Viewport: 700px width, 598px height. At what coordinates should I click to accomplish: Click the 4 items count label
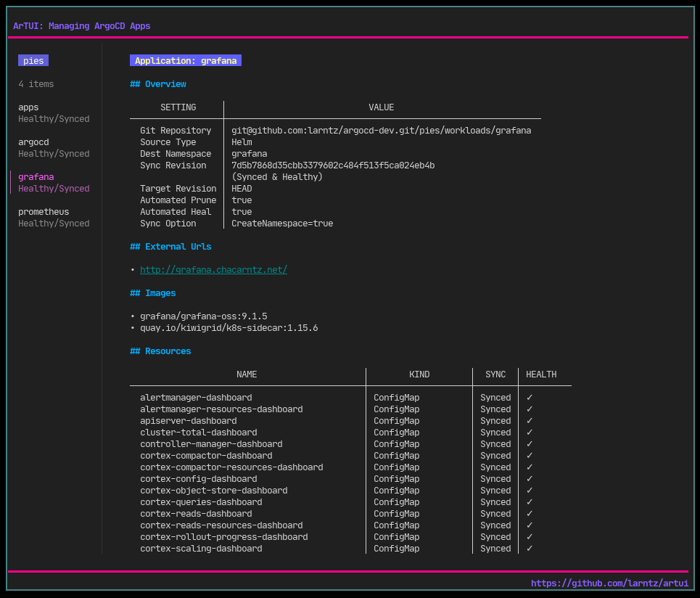click(36, 84)
